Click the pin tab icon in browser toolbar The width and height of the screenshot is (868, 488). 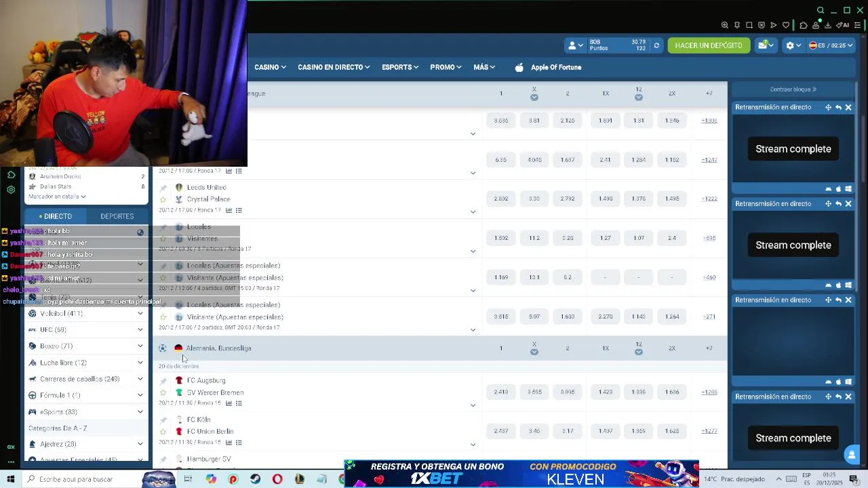tap(737, 25)
